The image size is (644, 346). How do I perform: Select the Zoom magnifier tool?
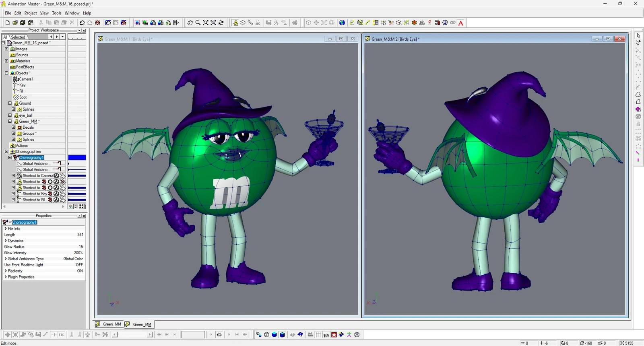point(198,23)
